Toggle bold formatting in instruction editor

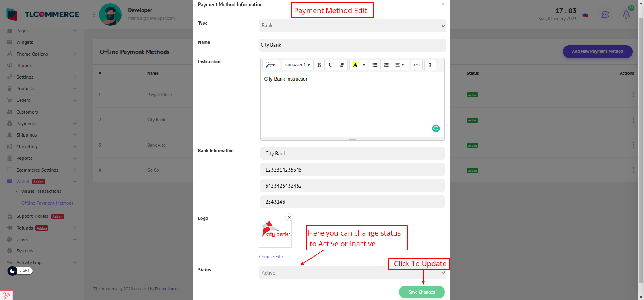pyautogui.click(x=319, y=65)
